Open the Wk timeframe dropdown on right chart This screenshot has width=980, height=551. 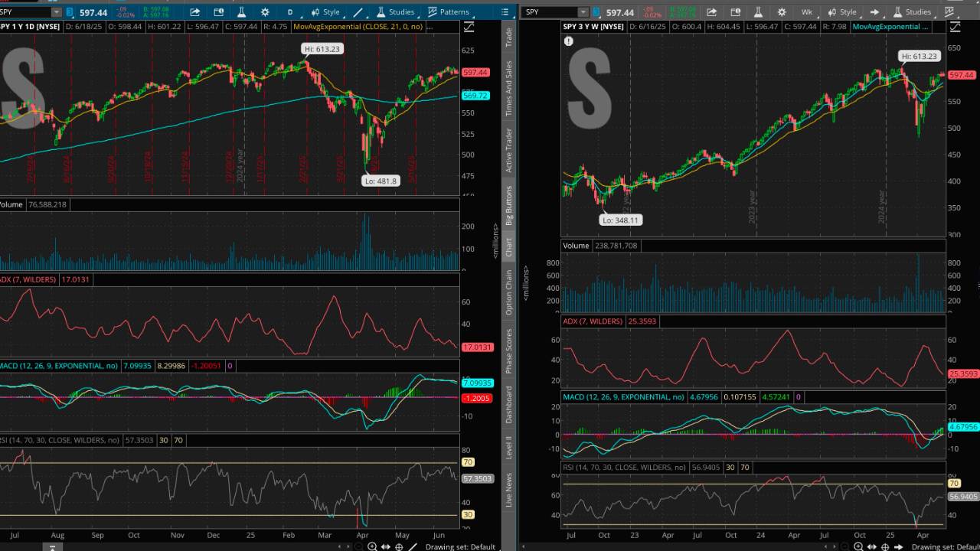807,12
